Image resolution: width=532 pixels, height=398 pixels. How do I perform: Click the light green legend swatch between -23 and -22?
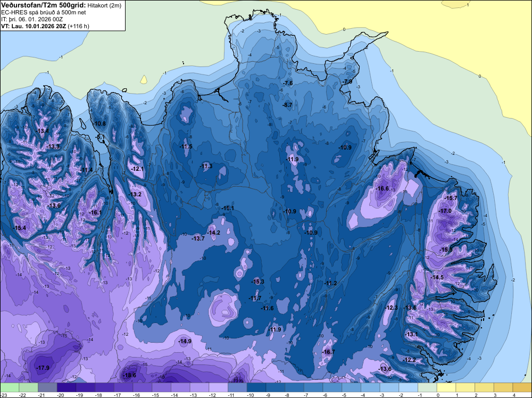(9, 387)
